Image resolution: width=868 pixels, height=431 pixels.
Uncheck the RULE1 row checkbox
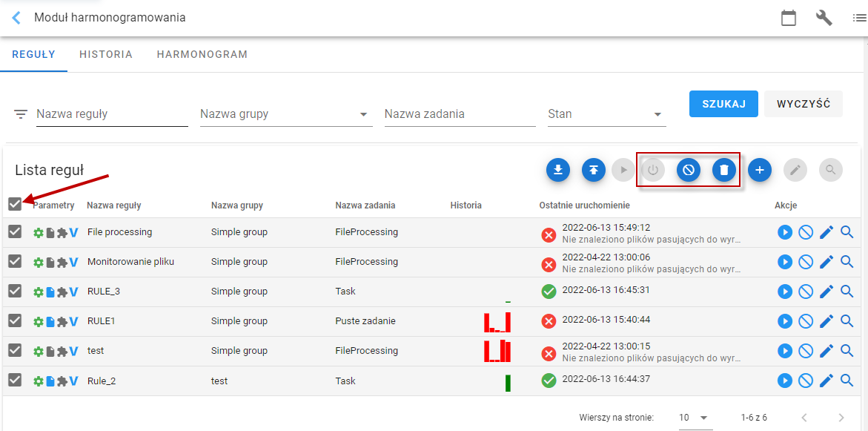pos(15,320)
